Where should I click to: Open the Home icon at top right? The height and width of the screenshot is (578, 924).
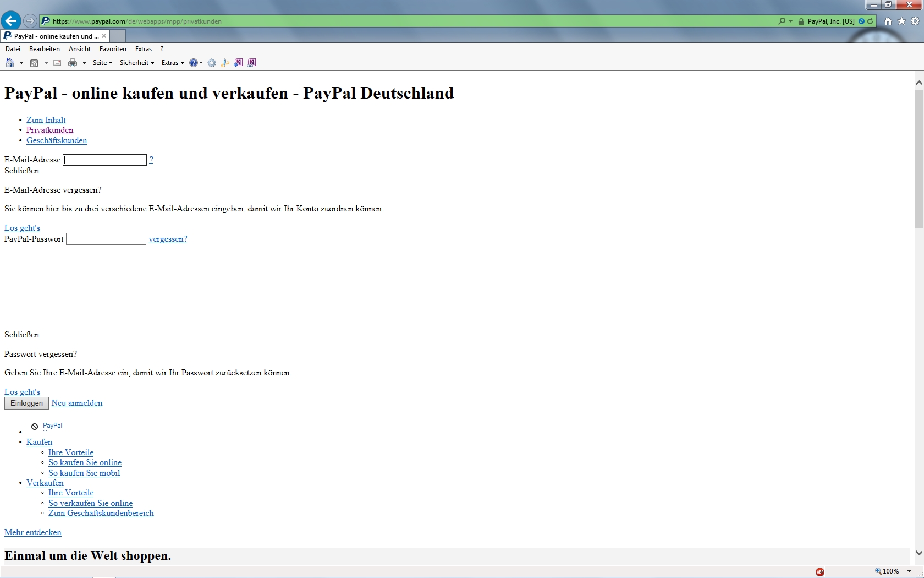888,21
